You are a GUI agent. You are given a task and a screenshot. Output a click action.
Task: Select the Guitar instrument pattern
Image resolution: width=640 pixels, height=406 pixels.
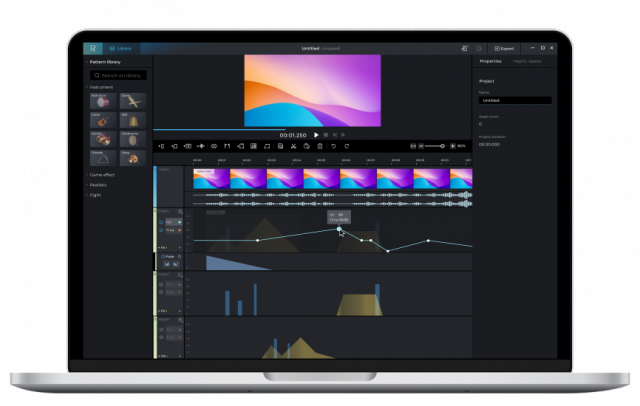103,120
